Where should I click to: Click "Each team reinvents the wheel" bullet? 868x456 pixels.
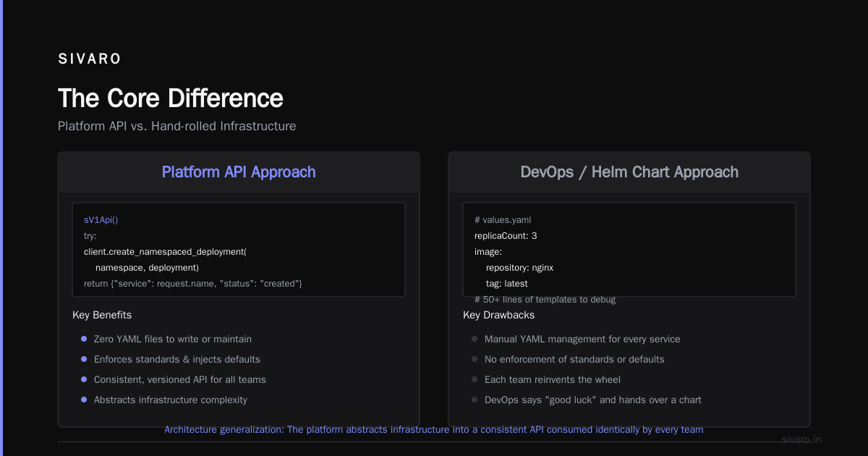[553, 379]
